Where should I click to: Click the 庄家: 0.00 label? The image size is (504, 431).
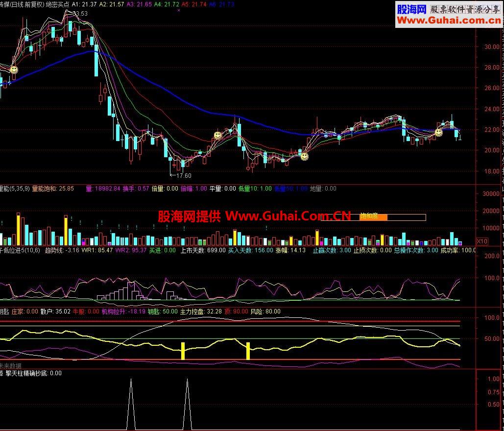pos(25,311)
